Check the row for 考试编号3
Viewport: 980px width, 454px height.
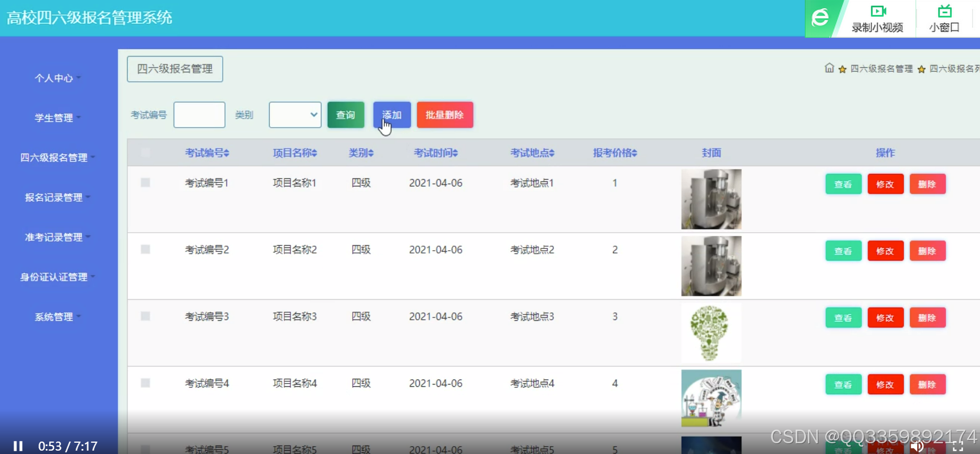tap(145, 316)
